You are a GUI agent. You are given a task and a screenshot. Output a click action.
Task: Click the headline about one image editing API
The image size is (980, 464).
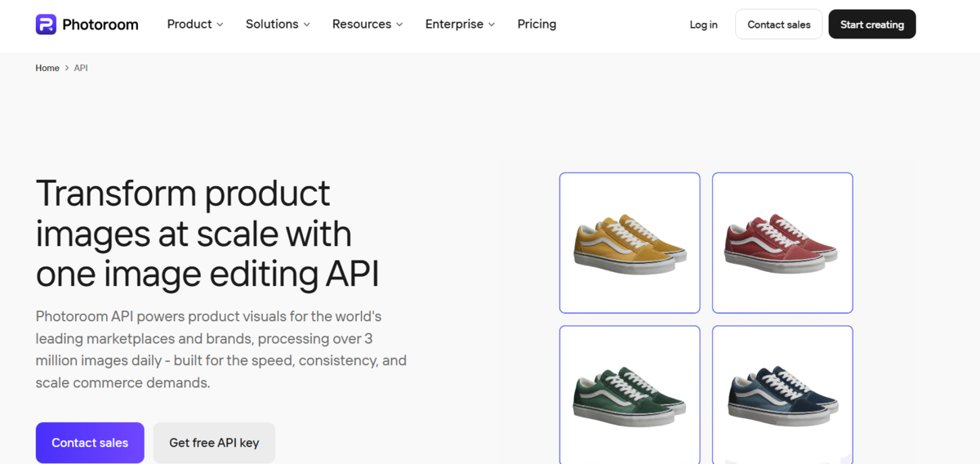[x=207, y=234]
